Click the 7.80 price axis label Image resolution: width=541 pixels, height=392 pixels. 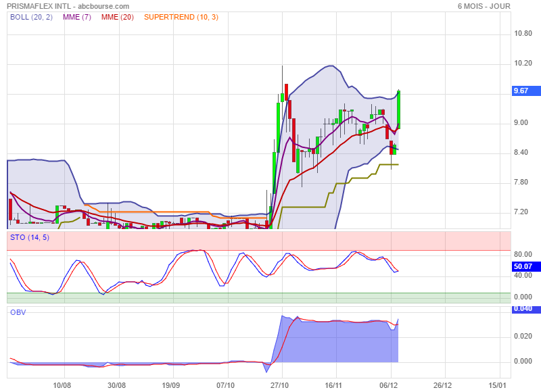click(521, 182)
